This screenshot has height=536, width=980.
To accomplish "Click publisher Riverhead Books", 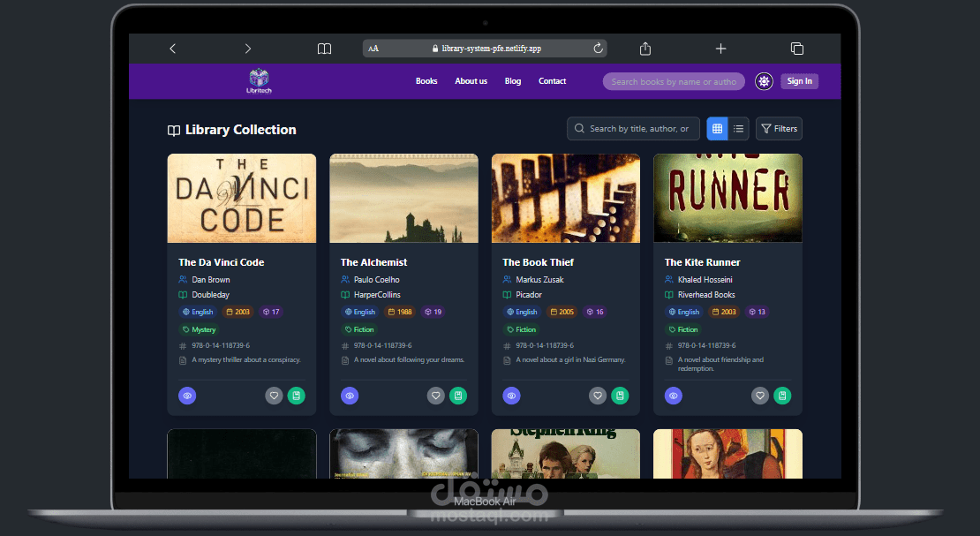I will (x=706, y=295).
